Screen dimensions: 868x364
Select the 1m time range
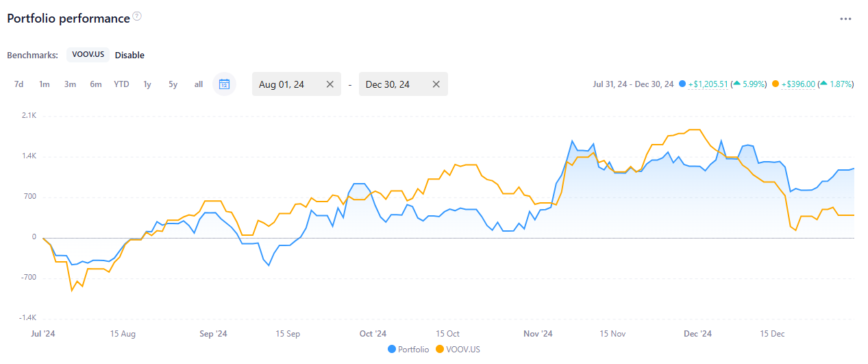pyautogui.click(x=45, y=84)
